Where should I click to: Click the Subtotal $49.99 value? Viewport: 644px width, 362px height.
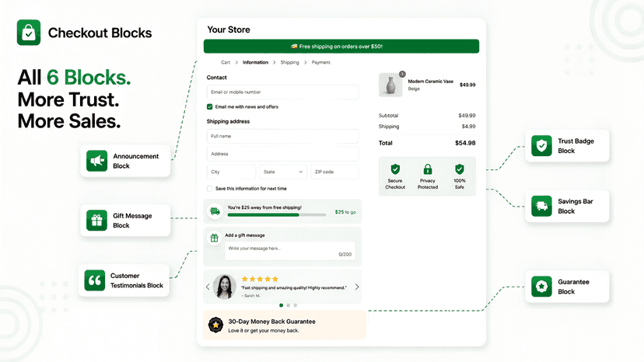click(x=467, y=115)
